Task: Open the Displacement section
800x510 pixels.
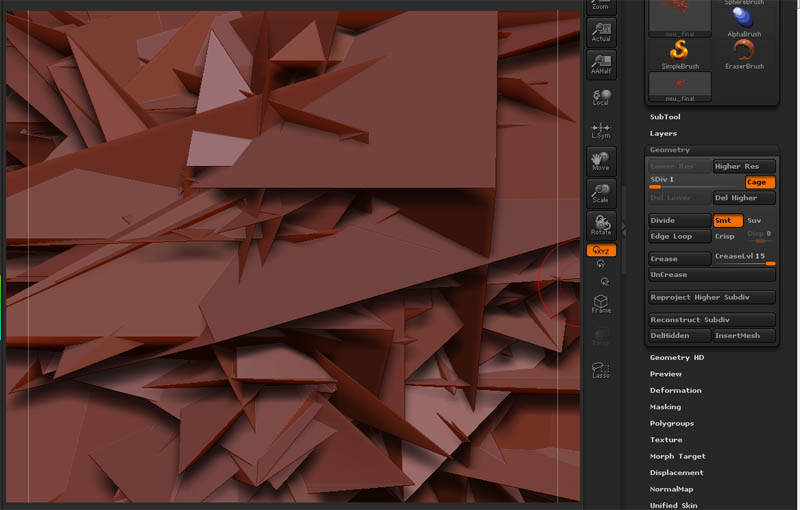Action: (677, 472)
